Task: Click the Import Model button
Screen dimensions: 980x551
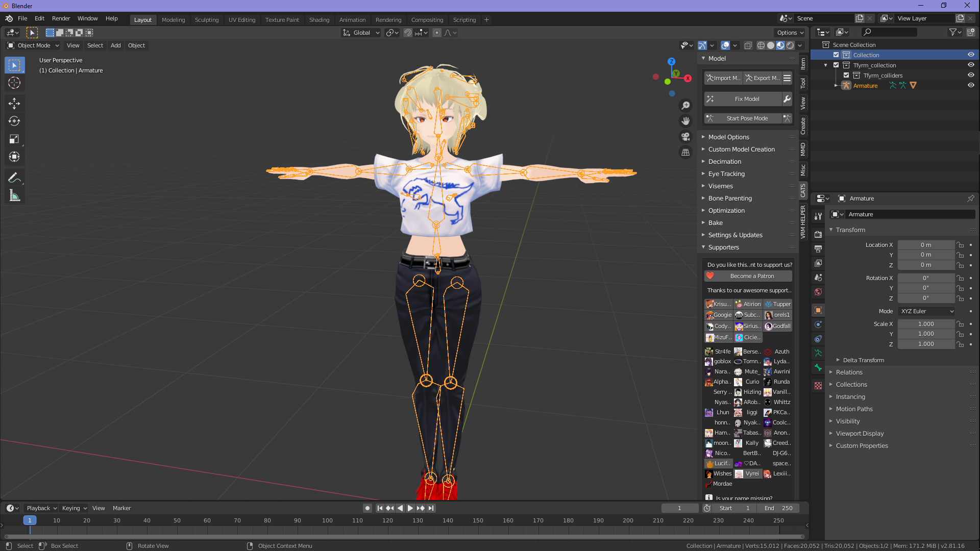Action: click(x=724, y=78)
